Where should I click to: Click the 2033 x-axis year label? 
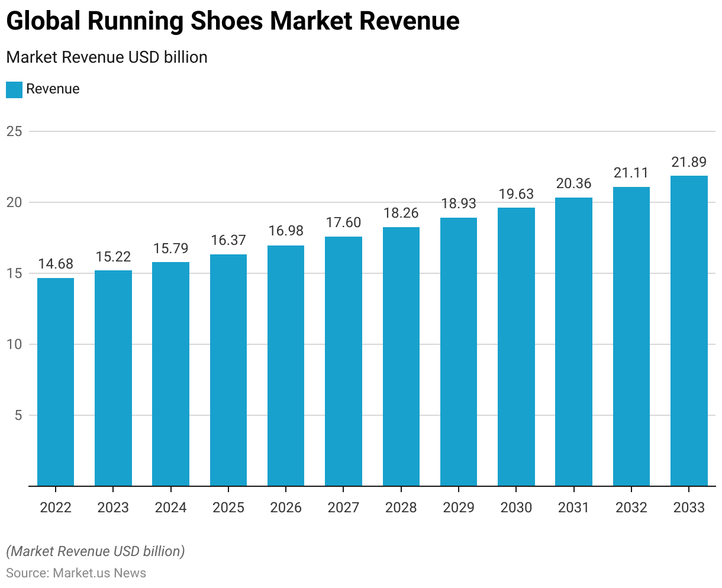click(x=689, y=508)
